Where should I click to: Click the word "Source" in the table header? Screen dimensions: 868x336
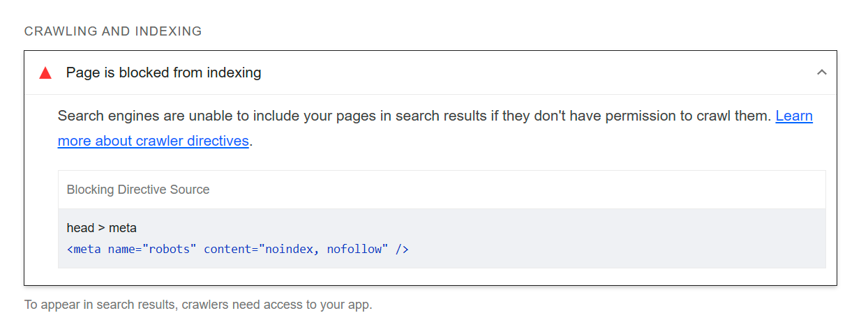click(190, 190)
